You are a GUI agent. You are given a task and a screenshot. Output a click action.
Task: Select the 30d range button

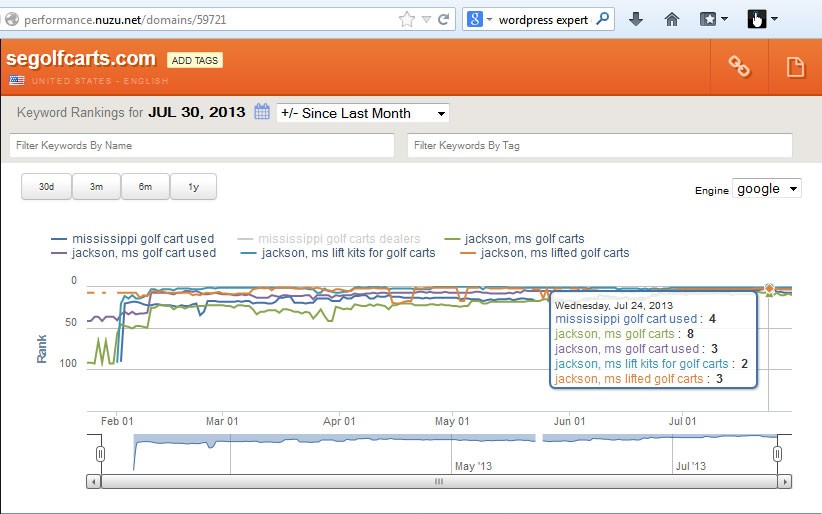[46, 187]
